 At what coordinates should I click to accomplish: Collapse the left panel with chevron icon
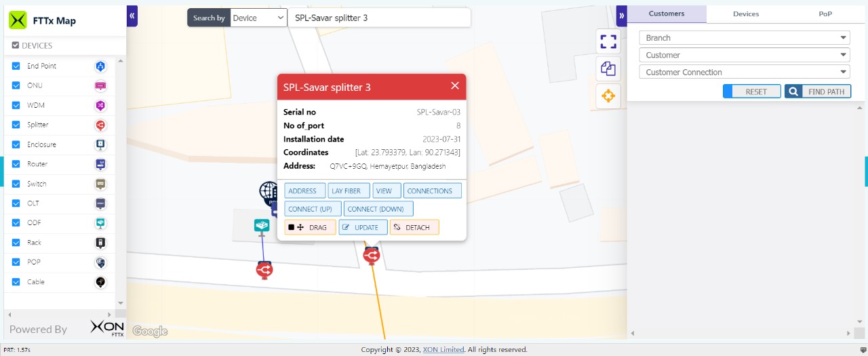pyautogui.click(x=132, y=15)
